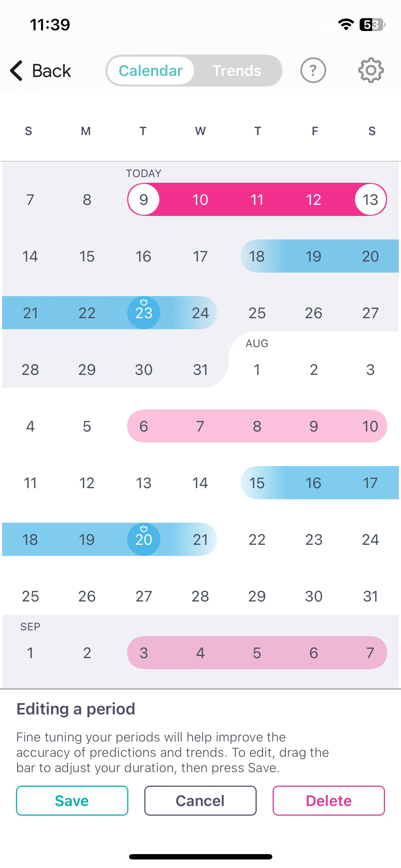The width and height of the screenshot is (401, 868).
Task: Select July 11 in the period bar
Action: pyautogui.click(x=257, y=200)
